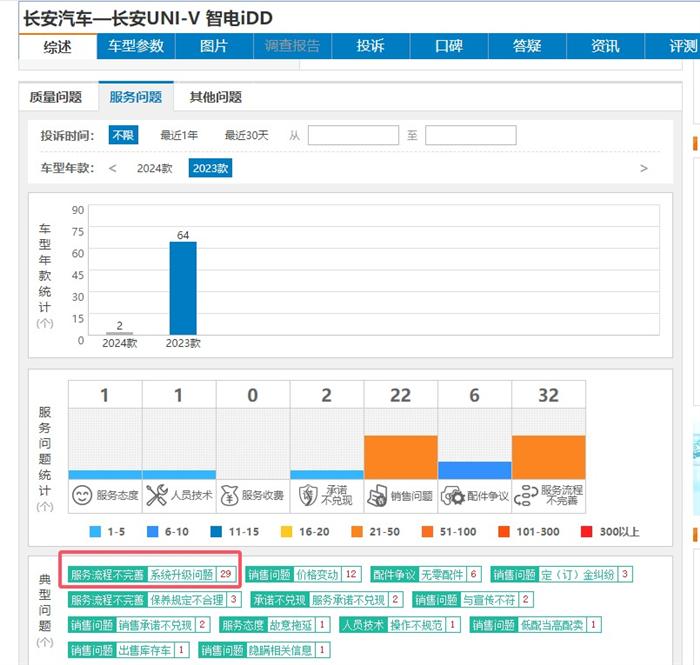This screenshot has width=700, height=665.
Task: Click the 服务流程不完善 flow icon
Action: coord(525,495)
